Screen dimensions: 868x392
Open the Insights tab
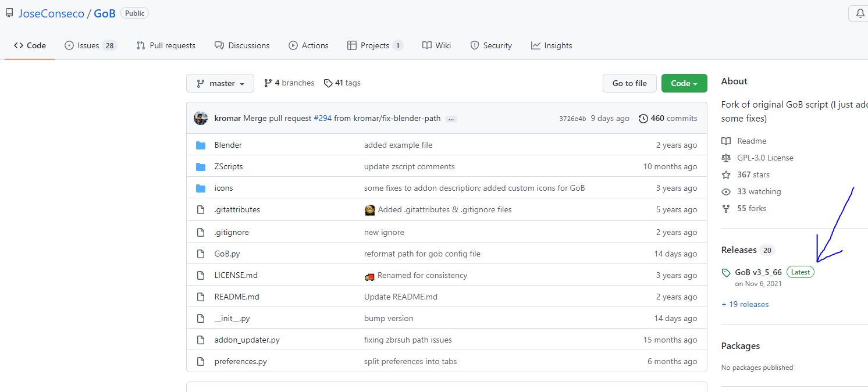tap(551, 45)
